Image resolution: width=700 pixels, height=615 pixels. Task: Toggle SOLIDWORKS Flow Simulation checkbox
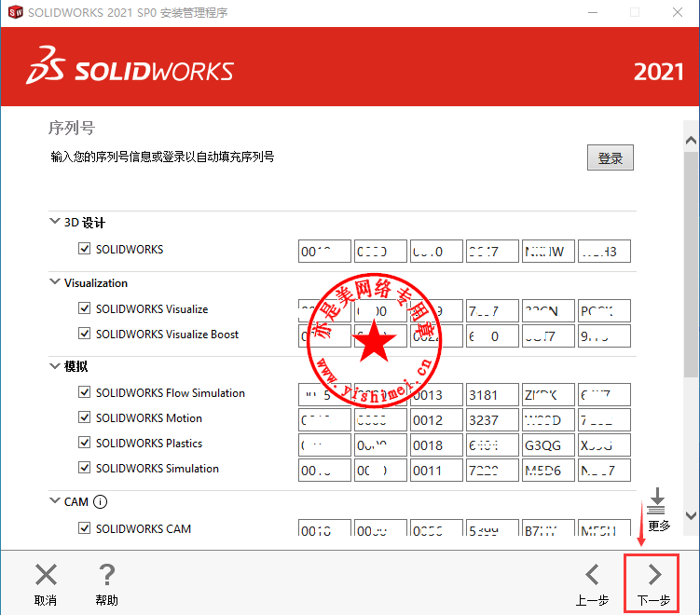85,392
